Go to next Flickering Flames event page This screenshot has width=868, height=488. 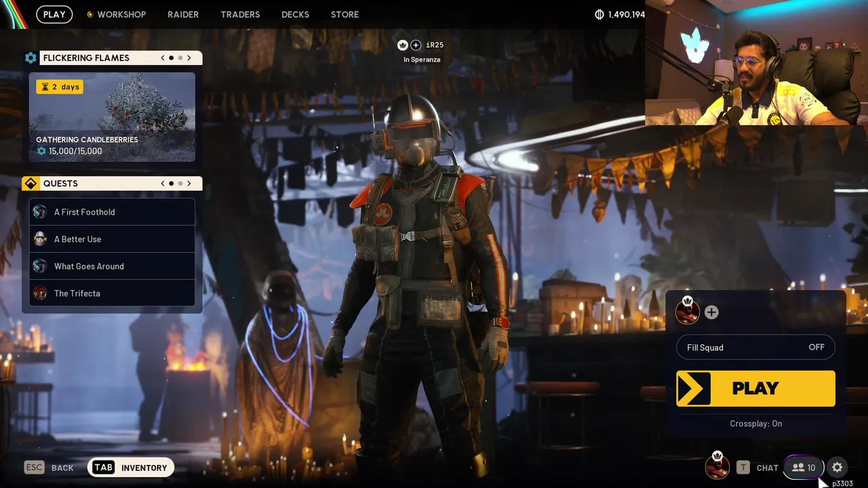click(x=189, y=58)
